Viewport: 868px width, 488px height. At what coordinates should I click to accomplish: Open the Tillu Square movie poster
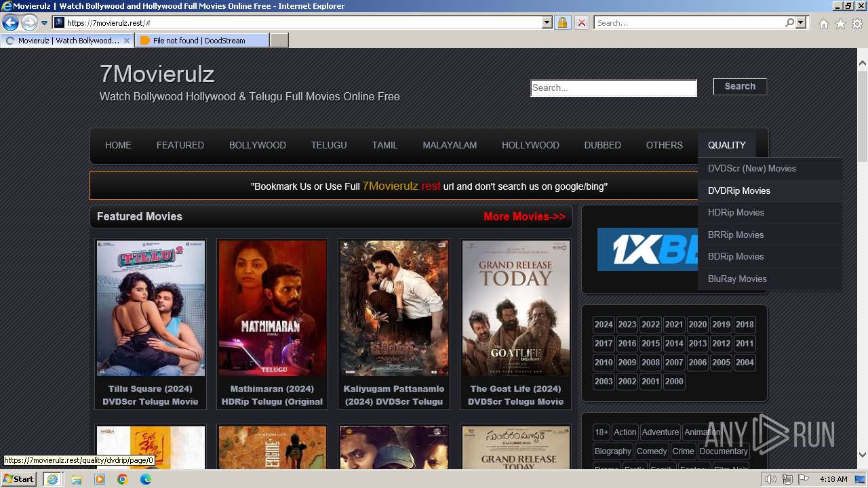point(151,308)
